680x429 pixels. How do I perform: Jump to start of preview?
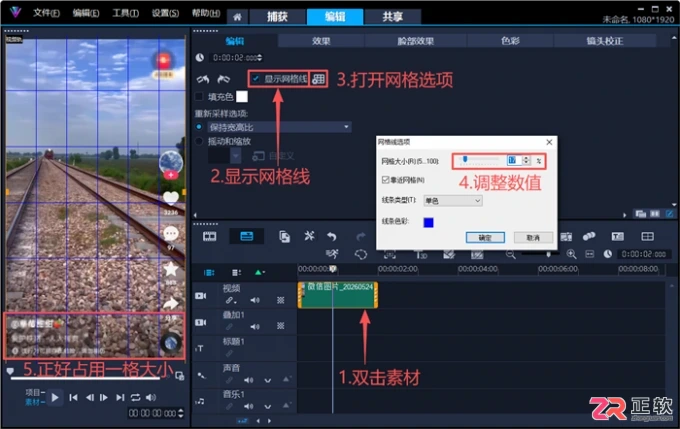pos(73,397)
